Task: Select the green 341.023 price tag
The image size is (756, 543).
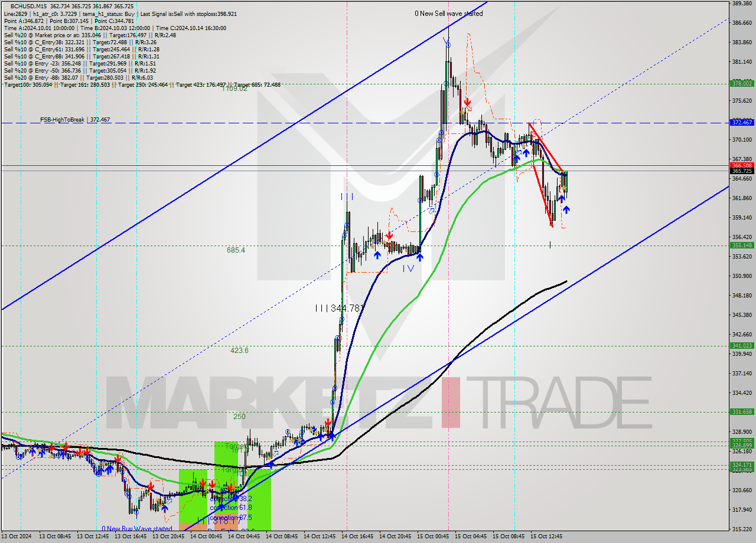Action: tap(742, 346)
